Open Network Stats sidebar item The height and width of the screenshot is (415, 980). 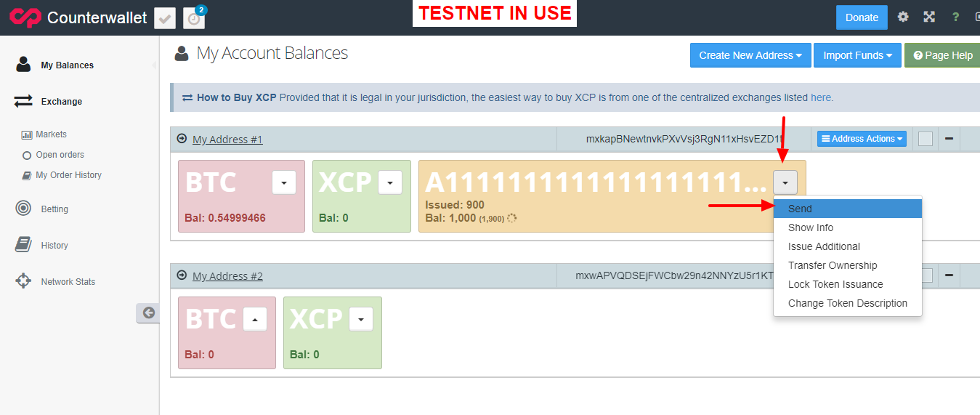tap(68, 282)
